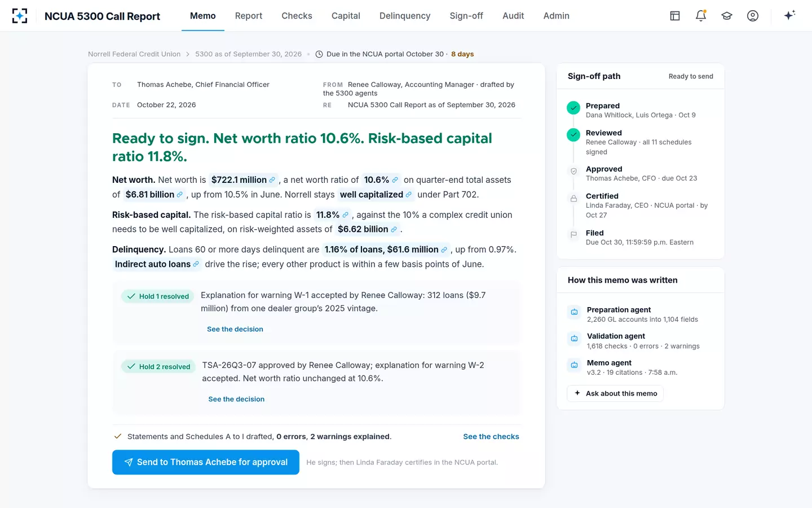Screen dimensions: 812x508
Task: Click the Memo agent robot icon
Action: (574, 365)
